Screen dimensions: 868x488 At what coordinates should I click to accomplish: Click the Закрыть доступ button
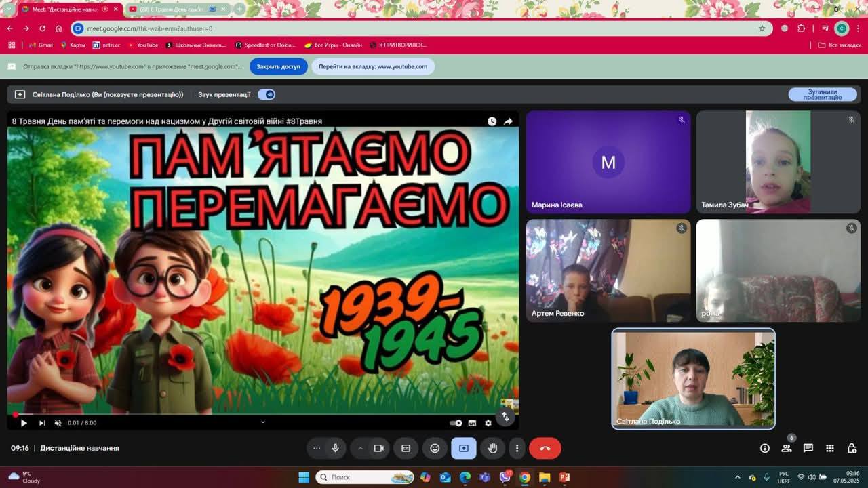[x=278, y=66]
